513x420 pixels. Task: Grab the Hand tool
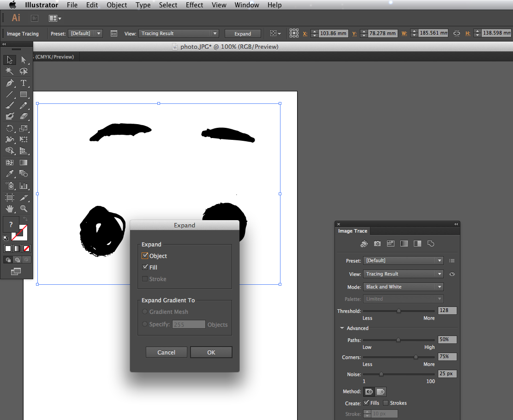(x=9, y=208)
